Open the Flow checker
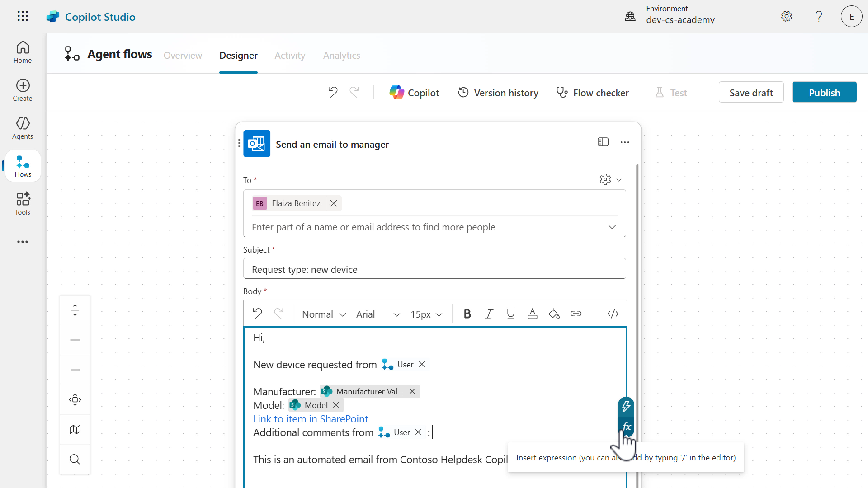Image resolution: width=868 pixels, height=488 pixels. [592, 93]
